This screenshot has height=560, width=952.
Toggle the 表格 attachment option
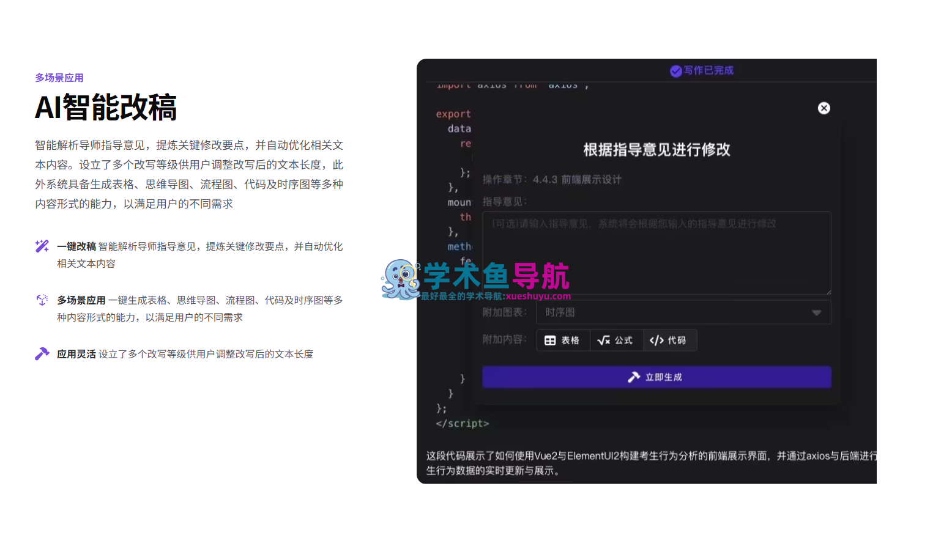563,341
